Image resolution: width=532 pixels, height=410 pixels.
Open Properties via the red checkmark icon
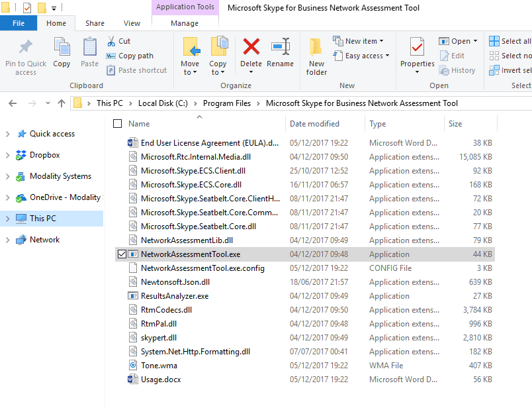coord(417,48)
